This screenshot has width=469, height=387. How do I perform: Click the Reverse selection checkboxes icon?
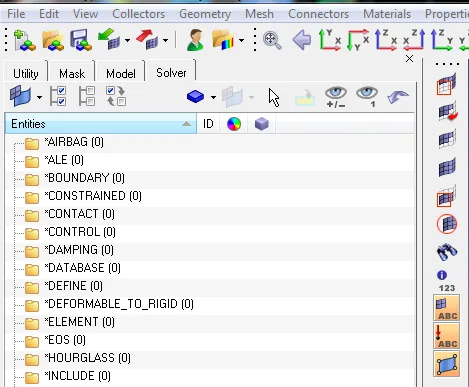coord(116,96)
